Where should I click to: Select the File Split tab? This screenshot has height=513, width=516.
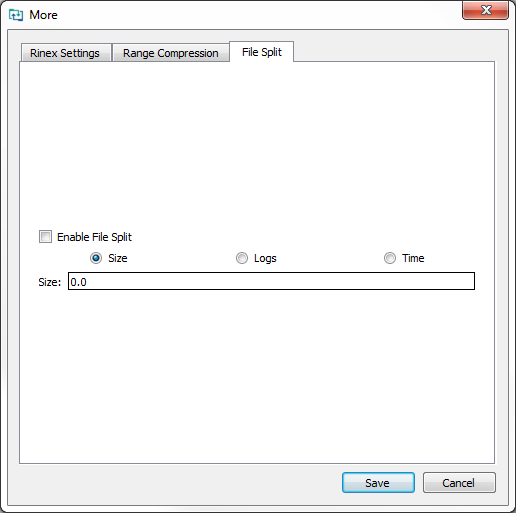coord(262,52)
